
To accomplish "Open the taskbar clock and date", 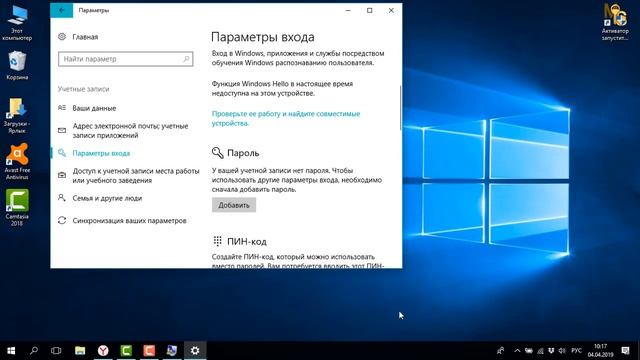I will tap(600, 351).
